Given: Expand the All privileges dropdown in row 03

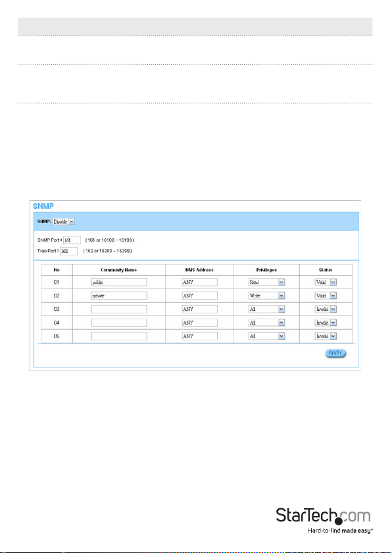Looking at the screenshot, I should pyautogui.click(x=266, y=309).
